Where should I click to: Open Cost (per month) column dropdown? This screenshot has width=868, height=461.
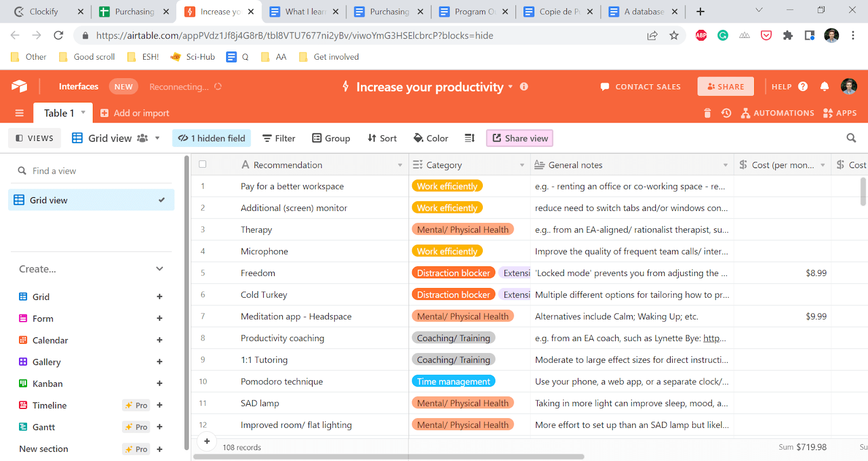coord(823,165)
